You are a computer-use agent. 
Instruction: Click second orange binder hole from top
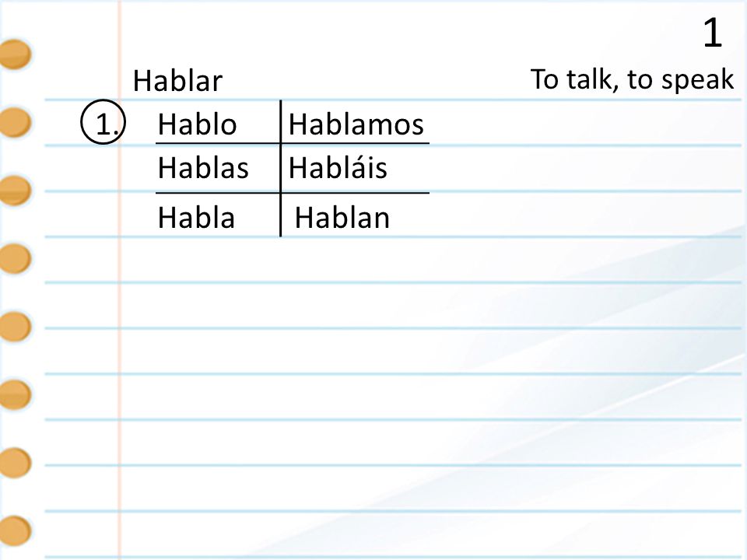click(x=15, y=122)
